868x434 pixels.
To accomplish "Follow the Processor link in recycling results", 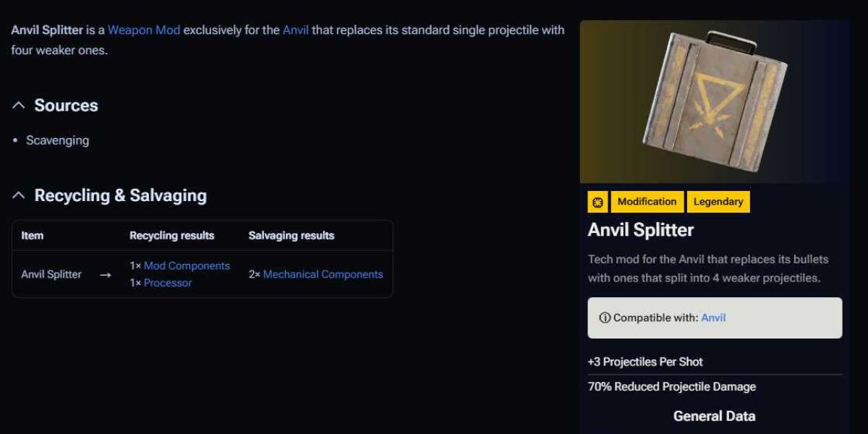I will click(168, 283).
